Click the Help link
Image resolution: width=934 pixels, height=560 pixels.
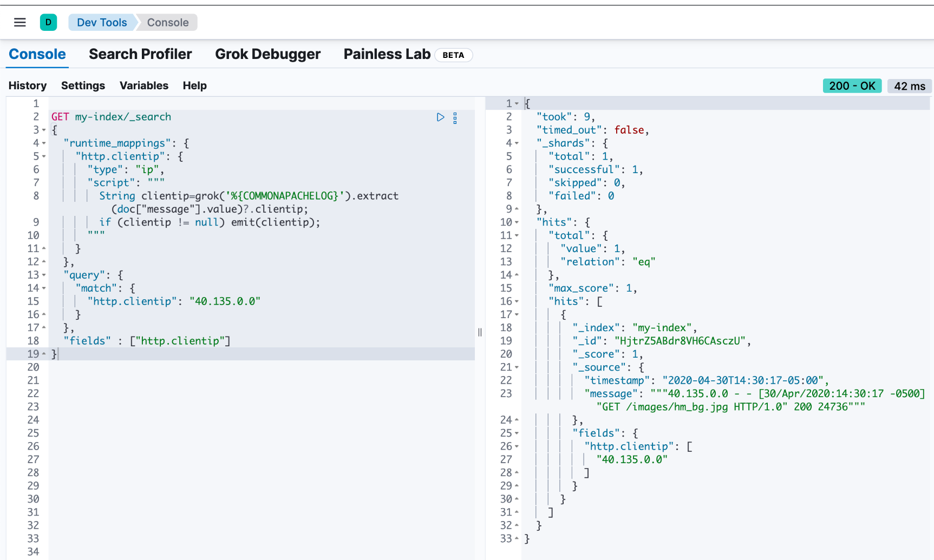click(x=194, y=85)
